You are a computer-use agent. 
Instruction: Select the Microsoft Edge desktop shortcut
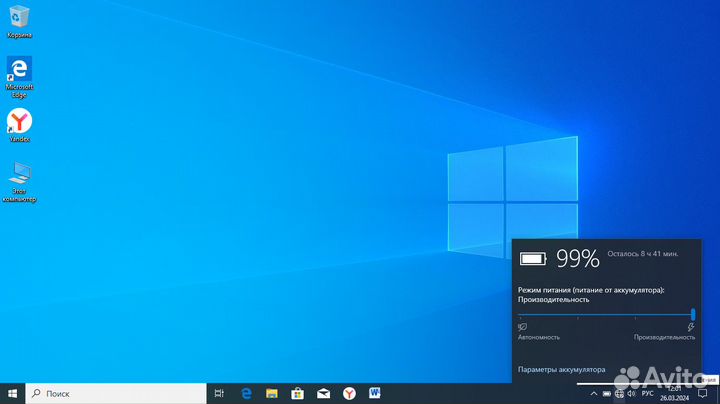click(19, 77)
